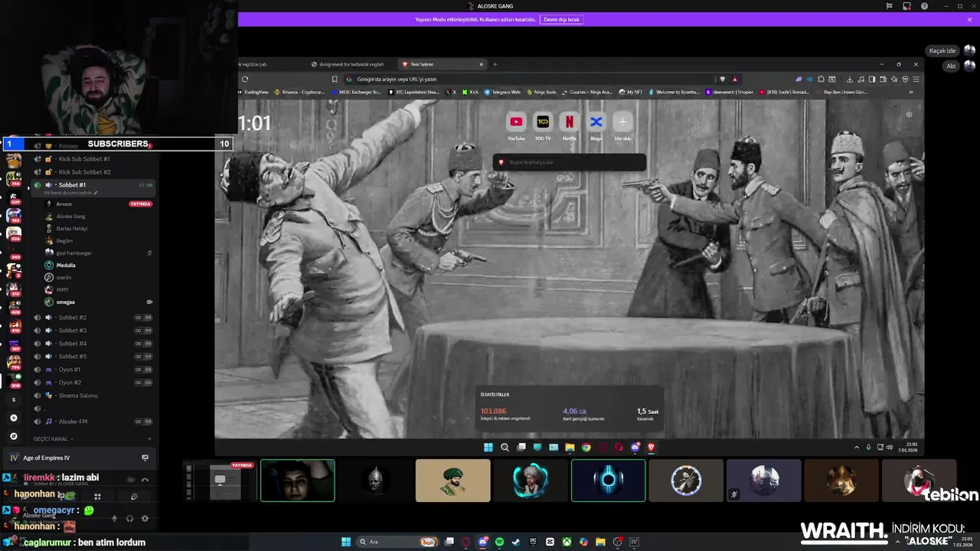The height and width of the screenshot is (551, 980).
Task: Click Brave Shields lion icon in address bar
Action: (722, 79)
